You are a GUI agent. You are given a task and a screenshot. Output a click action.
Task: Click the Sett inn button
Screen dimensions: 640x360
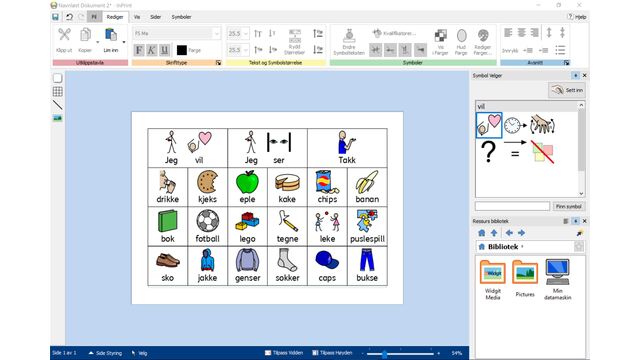tap(567, 90)
